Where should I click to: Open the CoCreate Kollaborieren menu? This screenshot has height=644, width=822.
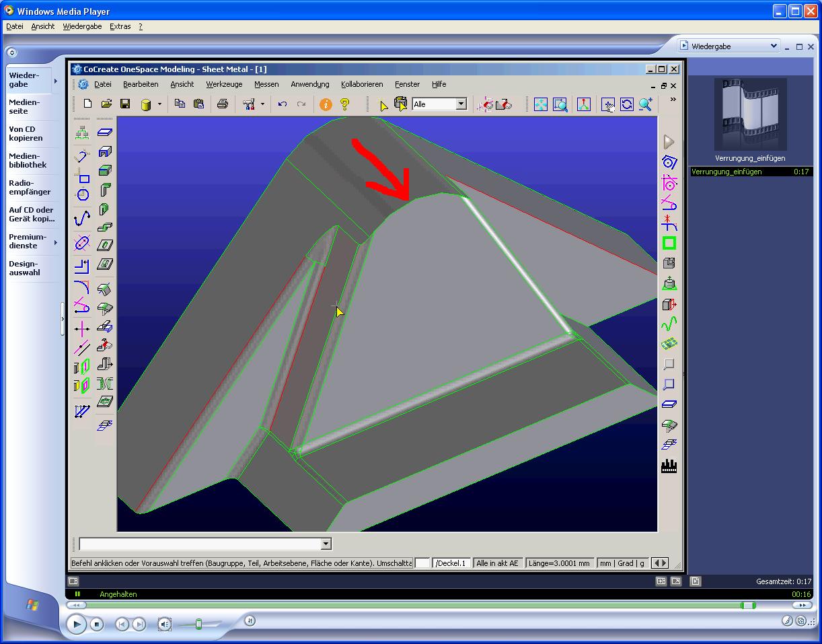click(x=362, y=84)
